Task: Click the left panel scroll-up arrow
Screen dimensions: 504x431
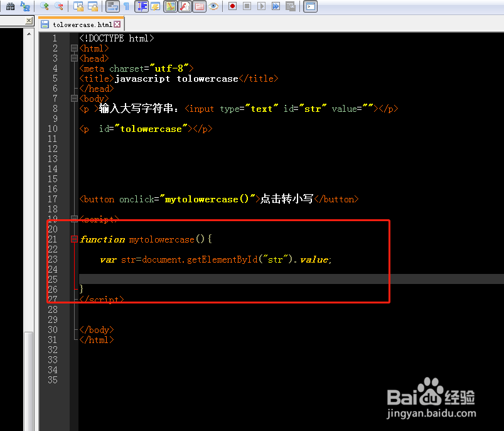Action: pyautogui.click(x=29, y=33)
